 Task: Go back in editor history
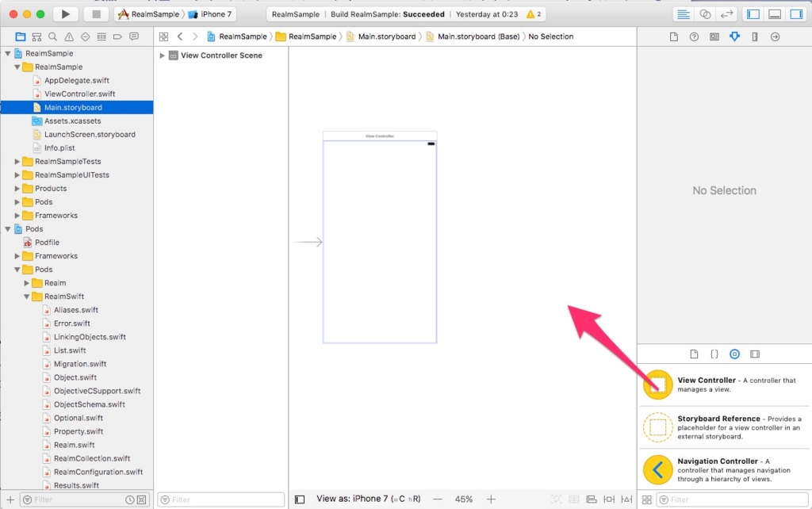(x=180, y=36)
